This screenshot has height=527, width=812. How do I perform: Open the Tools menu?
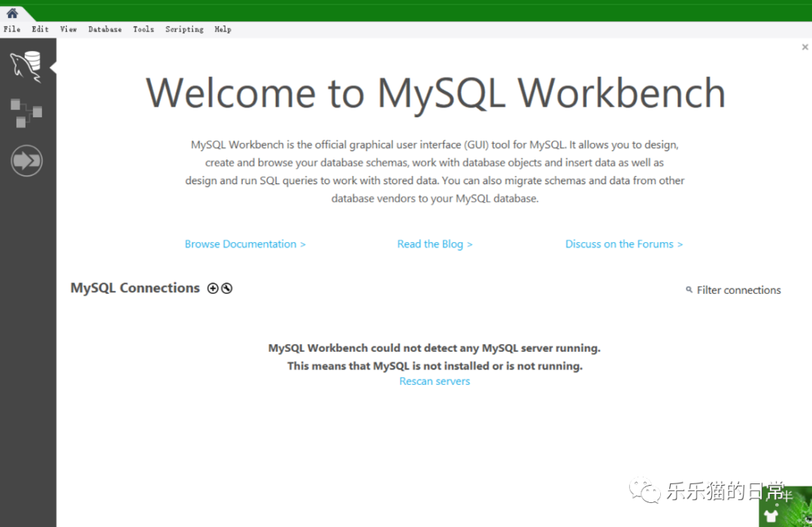tap(144, 29)
